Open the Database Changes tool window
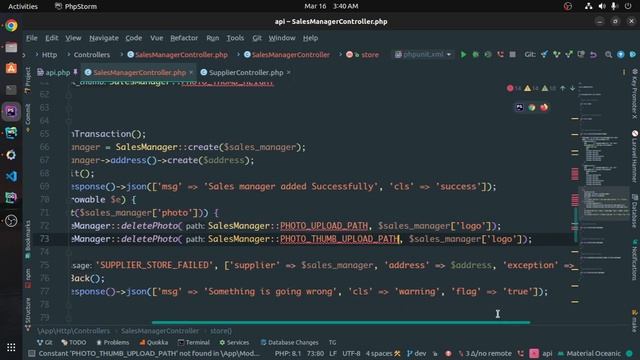 [289, 342]
